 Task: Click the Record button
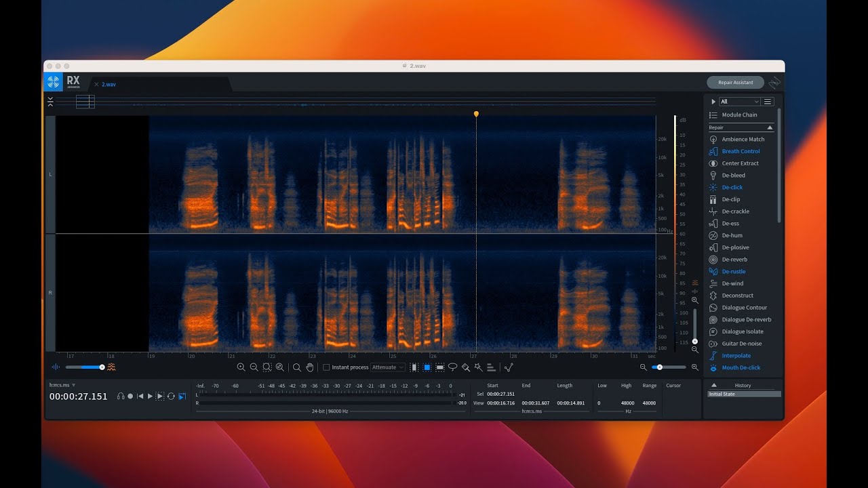130,396
